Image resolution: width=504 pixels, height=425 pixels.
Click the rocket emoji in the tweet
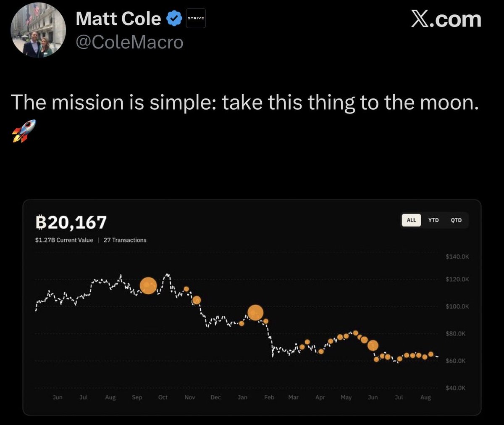[x=24, y=131]
